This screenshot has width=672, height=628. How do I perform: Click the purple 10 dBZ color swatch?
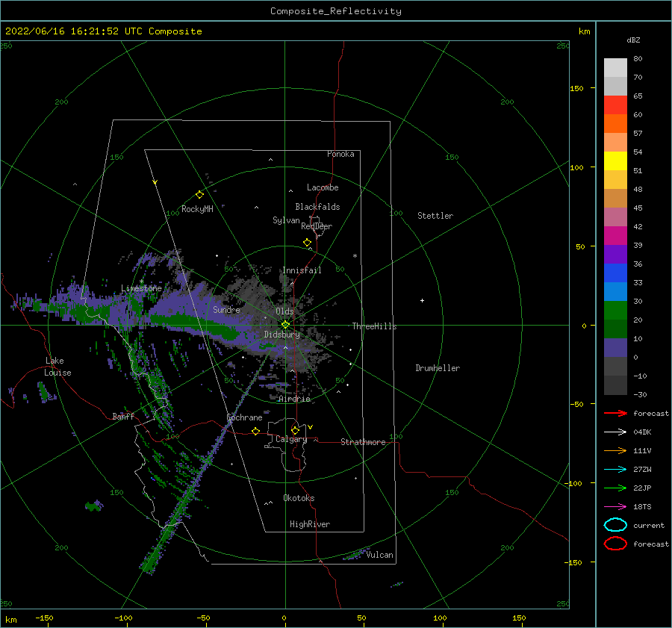pos(615,347)
